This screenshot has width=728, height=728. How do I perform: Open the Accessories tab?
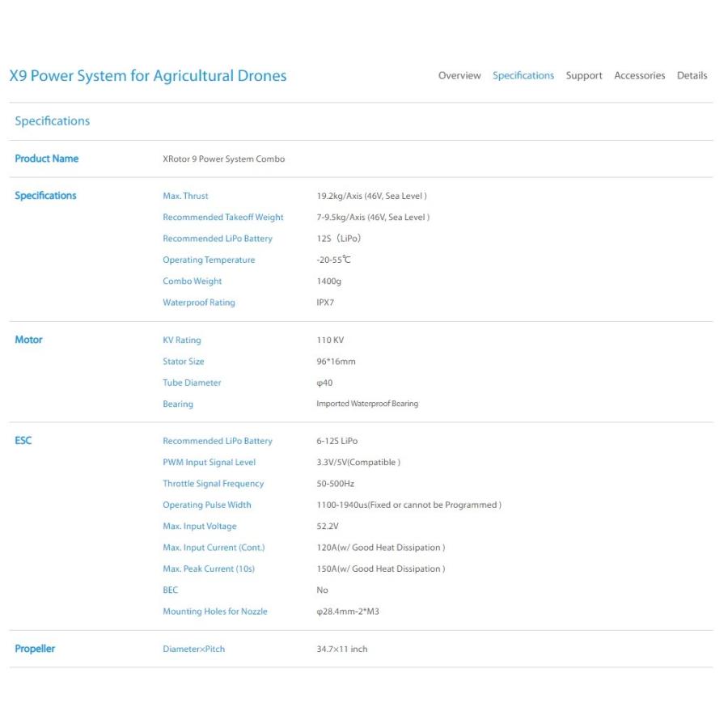point(639,76)
